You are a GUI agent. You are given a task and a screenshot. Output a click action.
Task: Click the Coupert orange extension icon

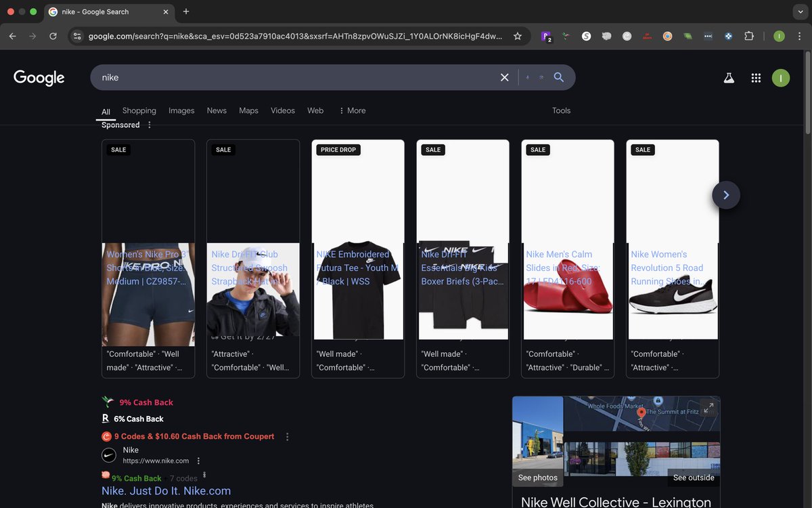(x=106, y=436)
